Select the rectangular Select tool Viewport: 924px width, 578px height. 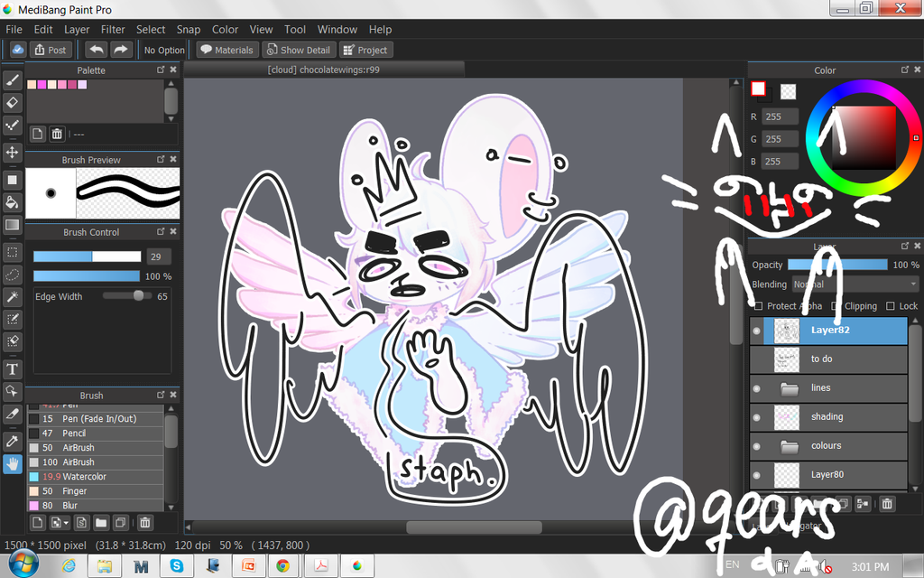pyautogui.click(x=13, y=253)
